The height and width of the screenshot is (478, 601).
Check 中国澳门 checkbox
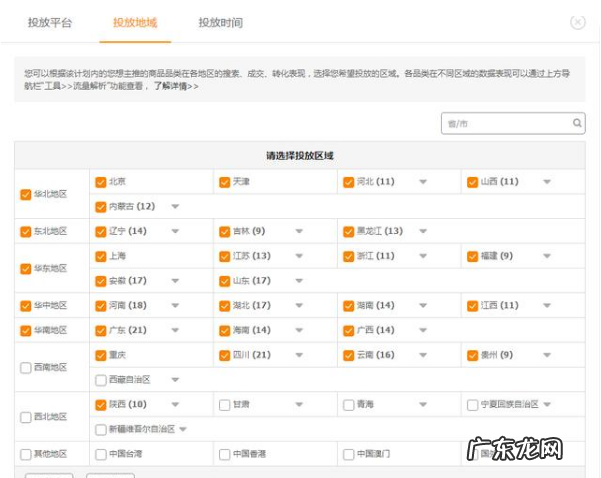tap(348, 454)
